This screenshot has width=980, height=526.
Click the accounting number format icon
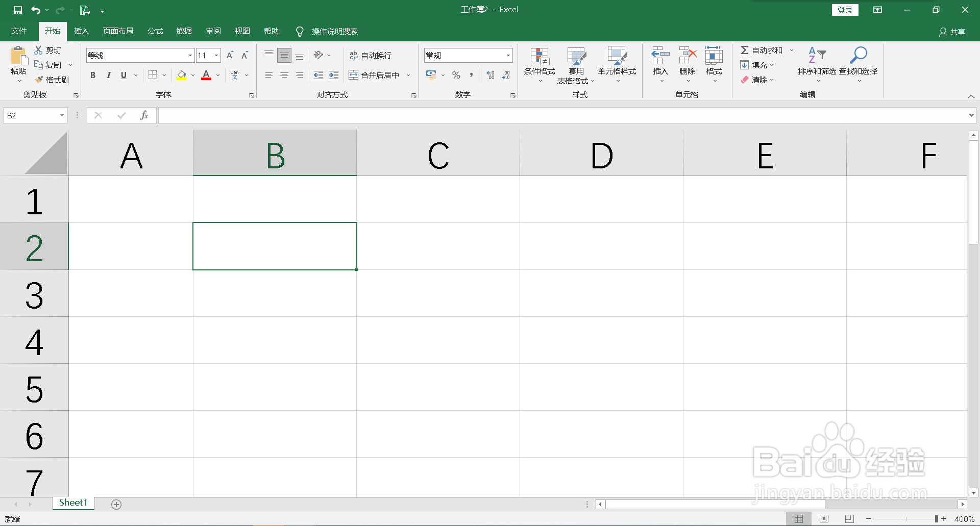431,75
